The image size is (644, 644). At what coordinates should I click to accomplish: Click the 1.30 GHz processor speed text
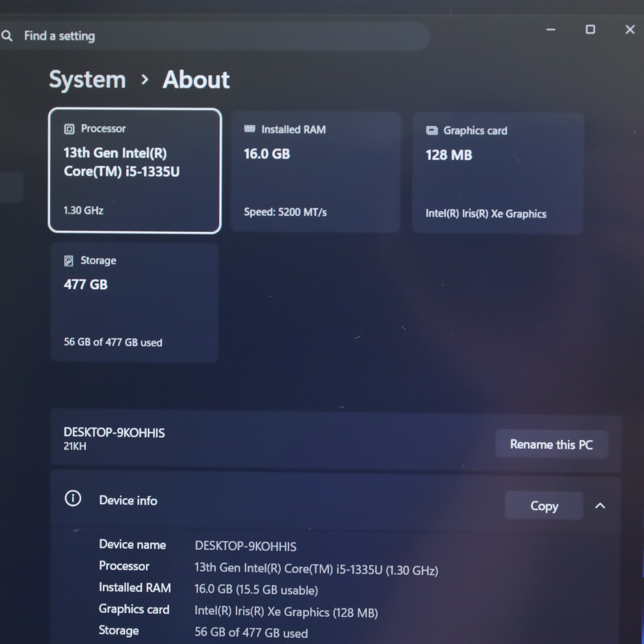pos(83,210)
